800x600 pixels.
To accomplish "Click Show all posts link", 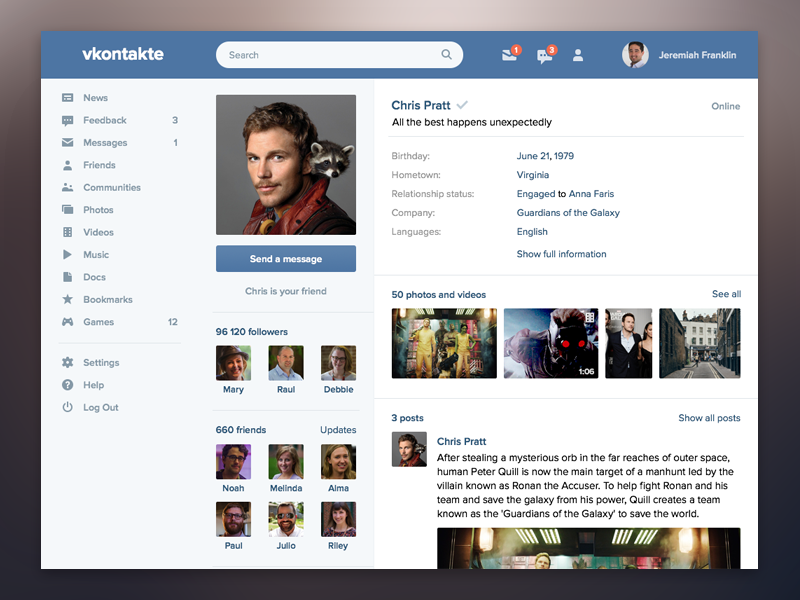I will (709, 418).
